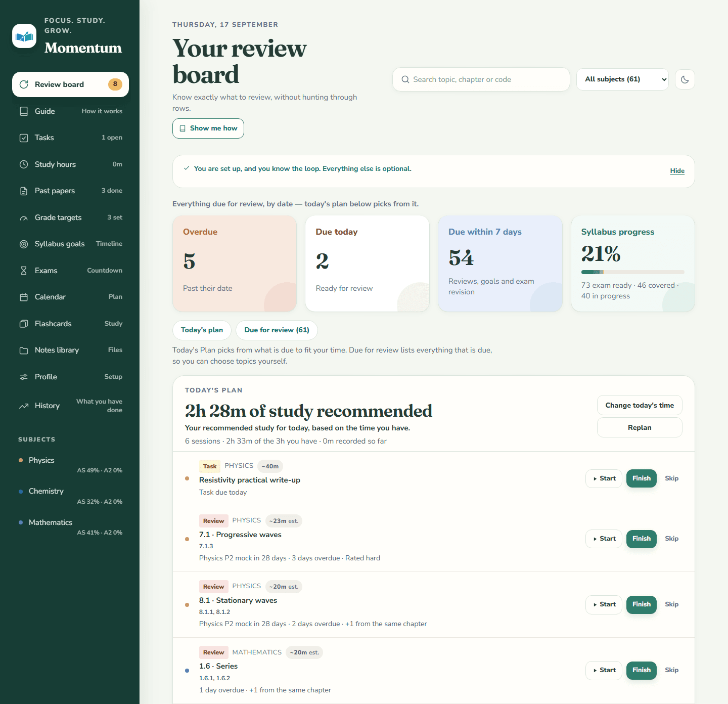This screenshot has height=704, width=728.
Task: Open Profile Setup in sidebar
Action: click(x=70, y=377)
